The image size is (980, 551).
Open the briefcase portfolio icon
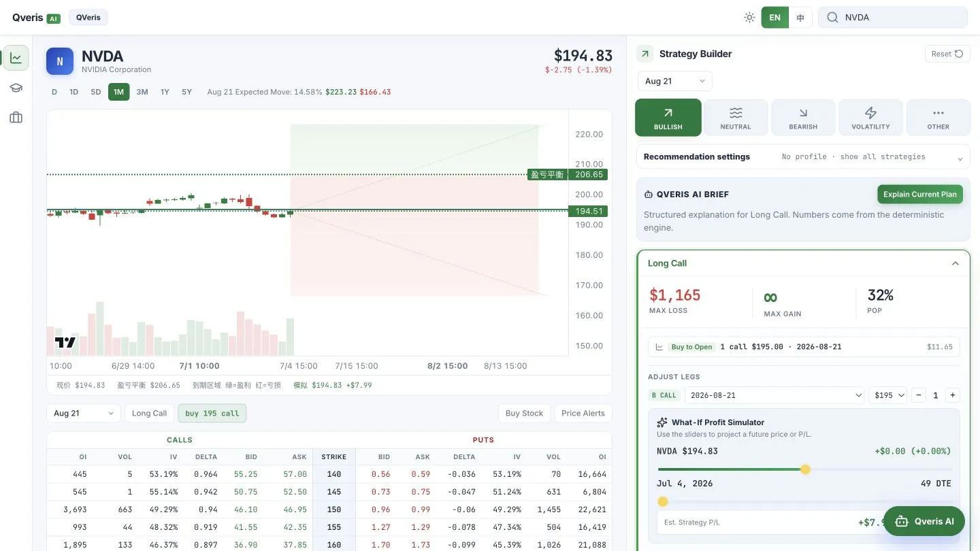(x=16, y=118)
